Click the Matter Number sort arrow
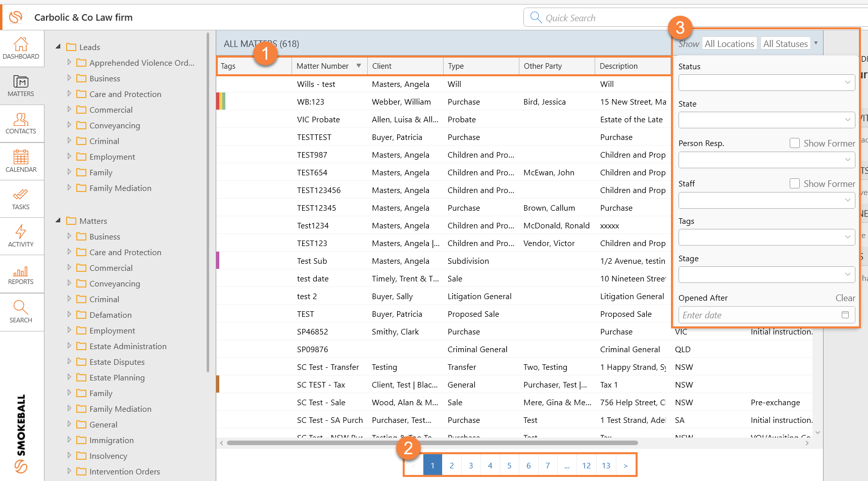The image size is (868, 481). click(359, 66)
